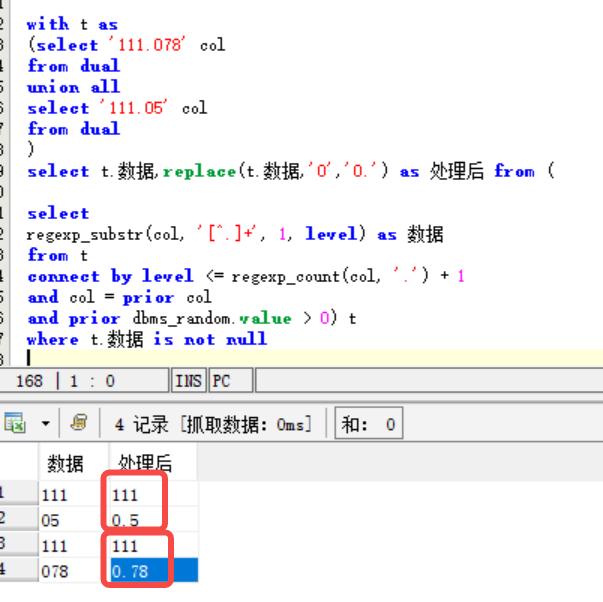The height and width of the screenshot is (602, 603).
Task: Click the PC line-ending indicator
Action: coord(230,380)
